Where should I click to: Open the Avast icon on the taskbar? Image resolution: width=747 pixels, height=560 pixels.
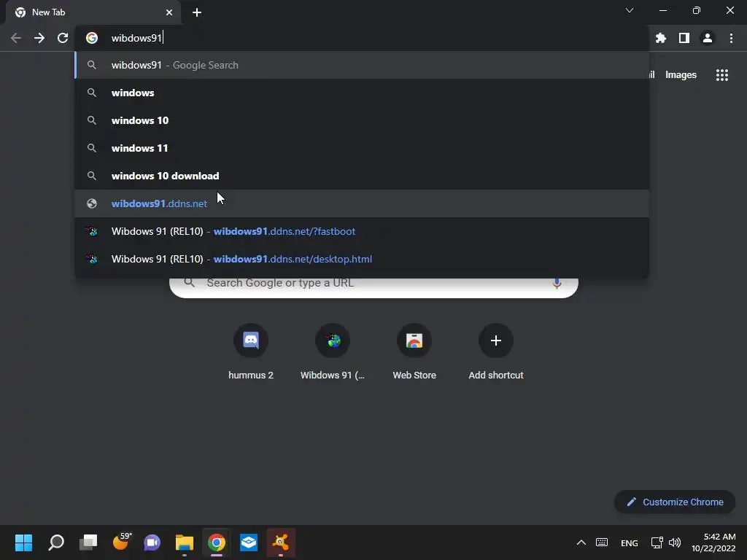(281, 542)
